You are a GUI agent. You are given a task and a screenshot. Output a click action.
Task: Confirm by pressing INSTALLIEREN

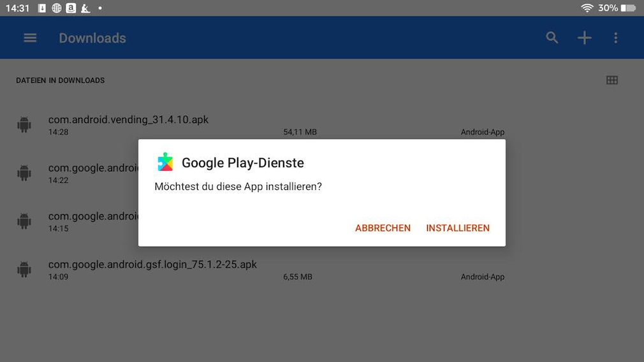[x=458, y=228]
